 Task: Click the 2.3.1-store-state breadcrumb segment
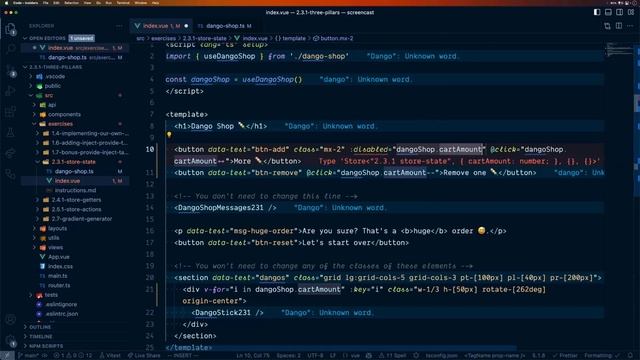pyautogui.click(x=204, y=38)
